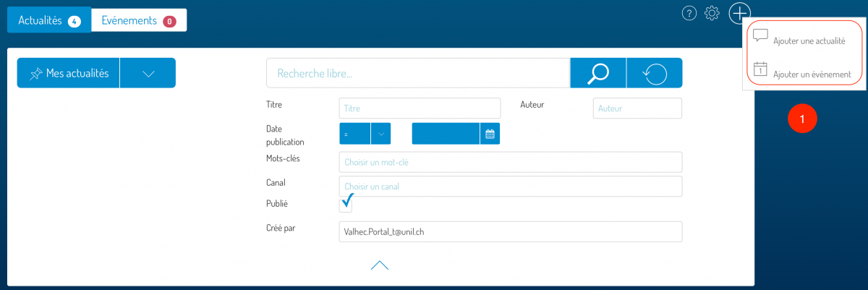Collapse the advanced search panel chevron

pyautogui.click(x=380, y=265)
